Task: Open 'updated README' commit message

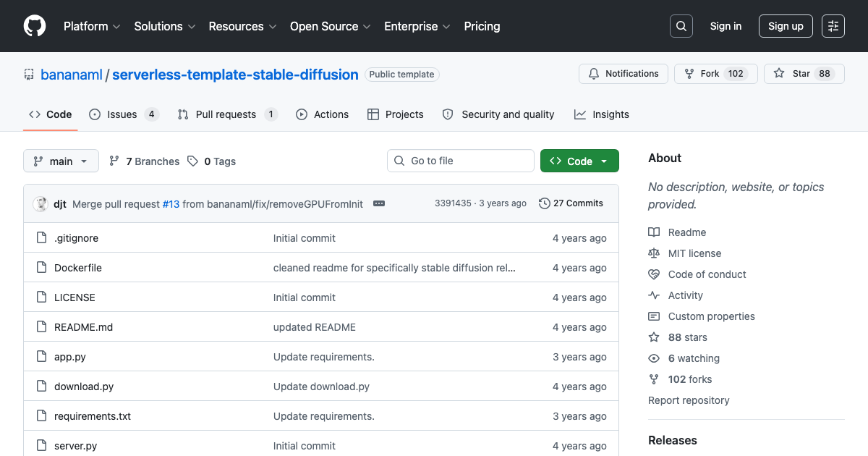Action: (x=315, y=327)
